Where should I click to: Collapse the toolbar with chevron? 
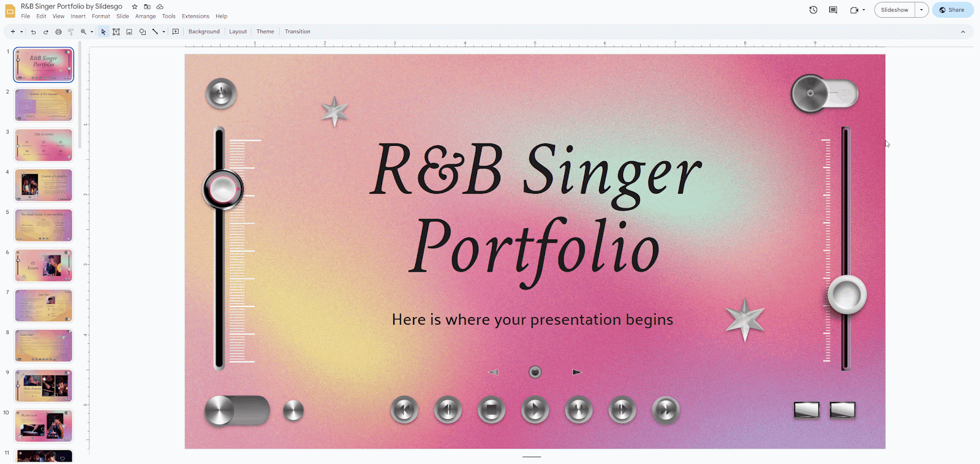pos(963,32)
